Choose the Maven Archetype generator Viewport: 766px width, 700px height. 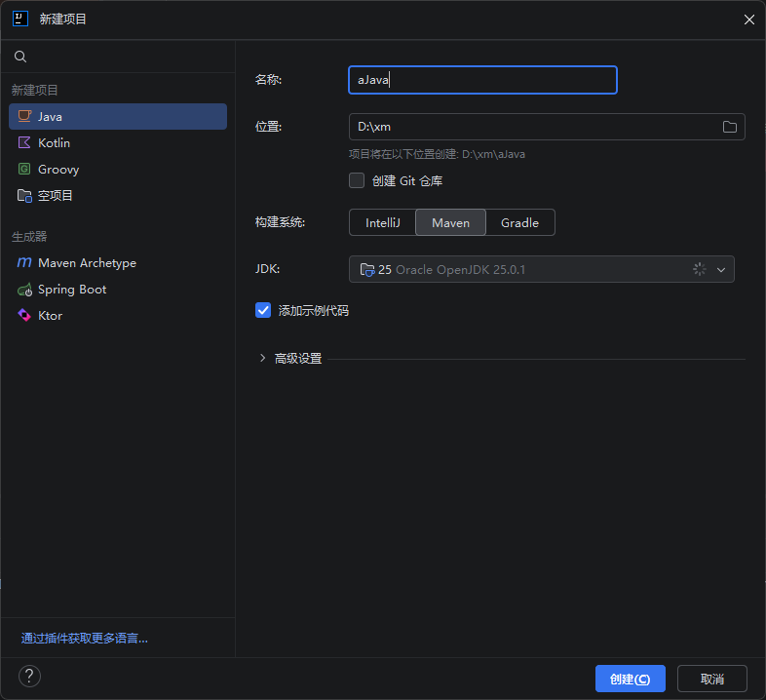(x=118, y=263)
